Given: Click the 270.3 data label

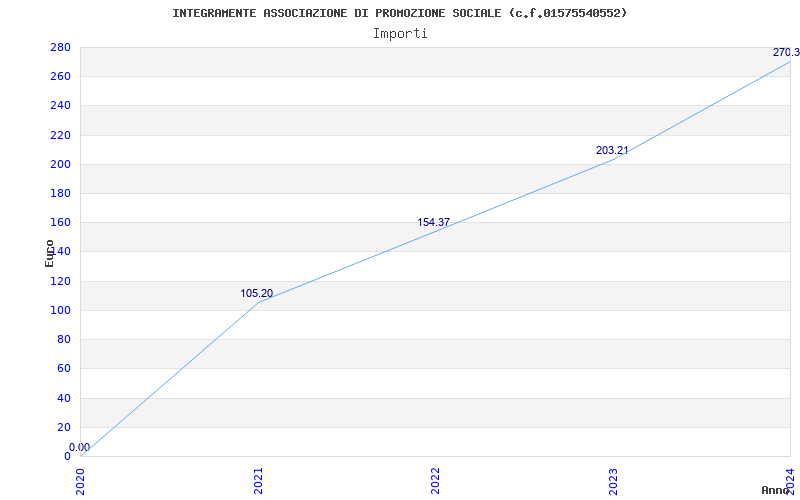Looking at the screenshot, I should (786, 53).
